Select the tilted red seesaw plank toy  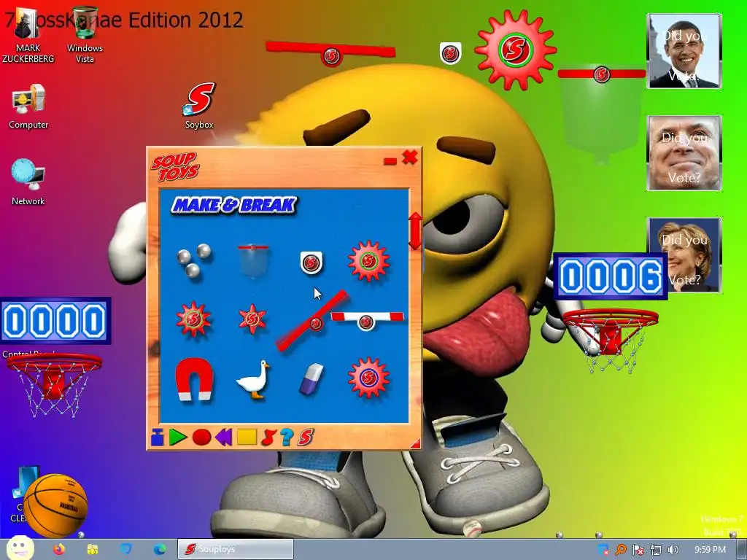pyautogui.click(x=312, y=321)
